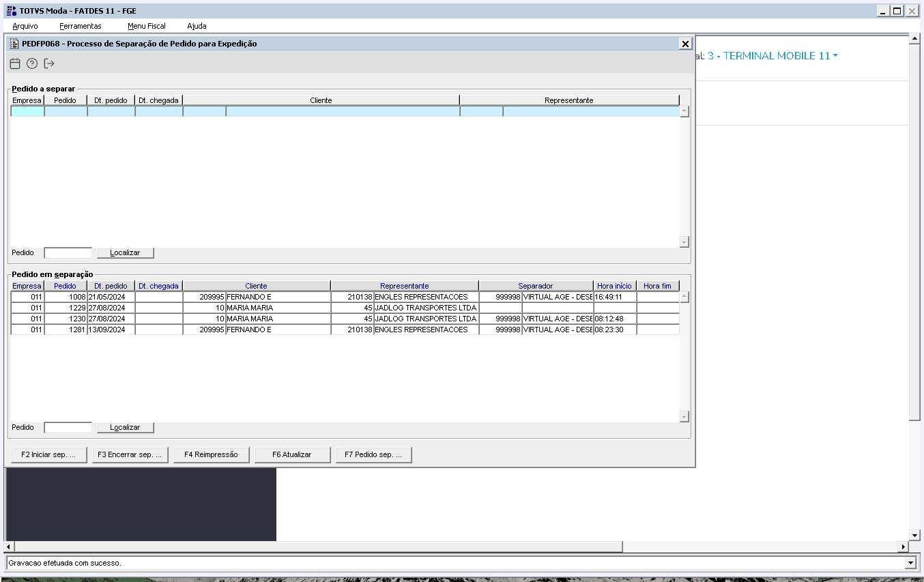Click the TOTVS Moda application icon
924x582 pixels.
pyautogui.click(x=11, y=11)
